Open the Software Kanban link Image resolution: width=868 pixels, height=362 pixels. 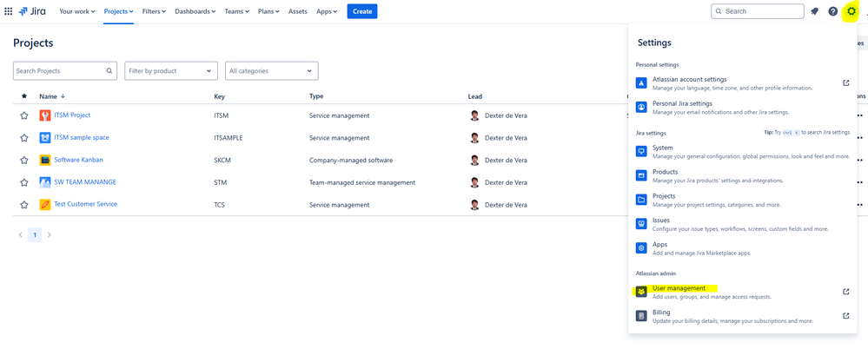point(78,160)
